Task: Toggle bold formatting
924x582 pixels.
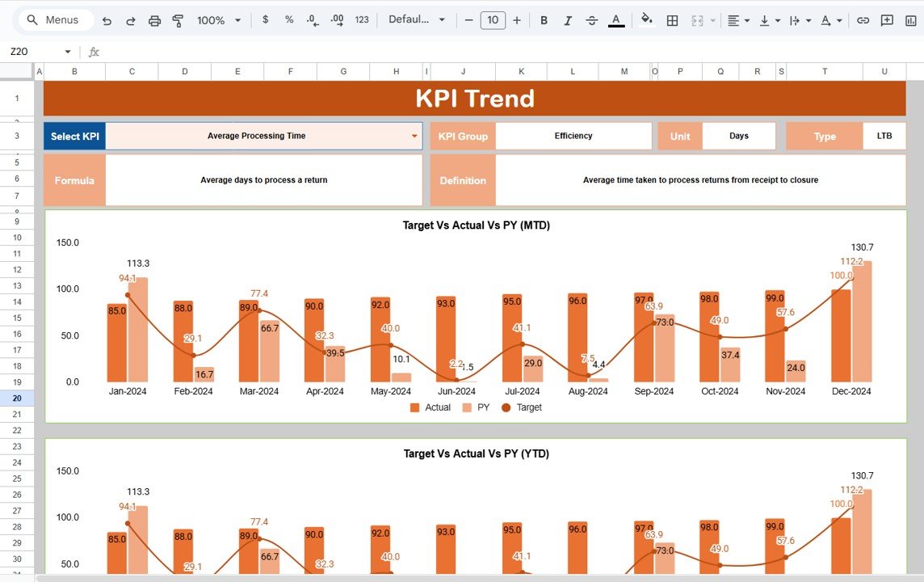Action: 544,20
